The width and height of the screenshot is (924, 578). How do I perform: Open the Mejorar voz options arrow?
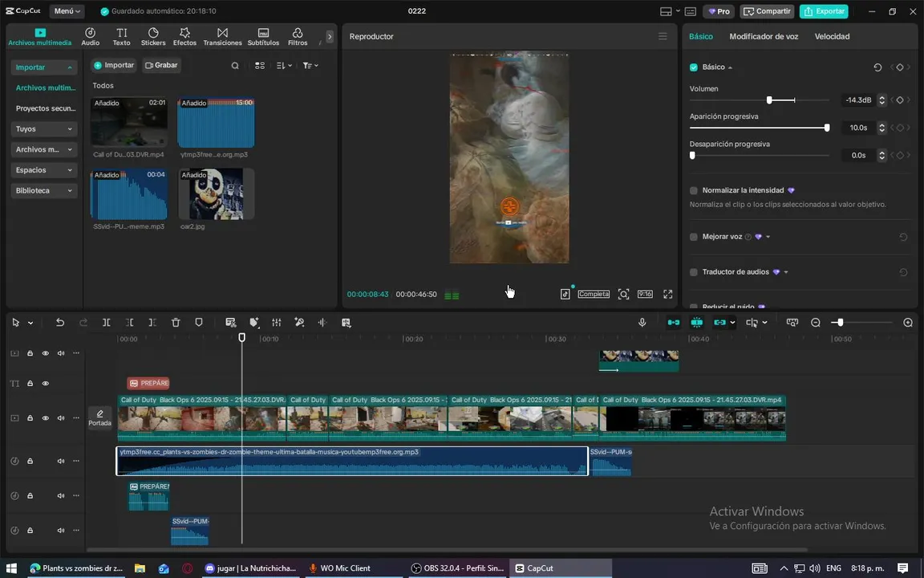click(x=768, y=237)
